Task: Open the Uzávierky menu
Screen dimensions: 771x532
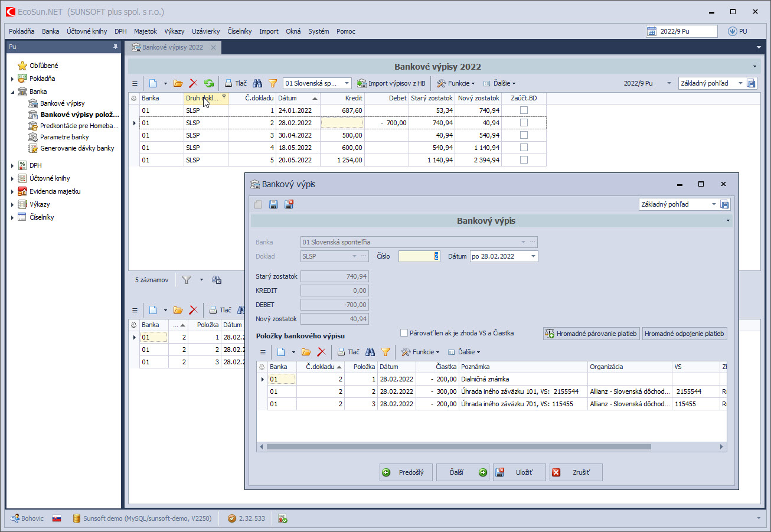Action: click(x=206, y=31)
